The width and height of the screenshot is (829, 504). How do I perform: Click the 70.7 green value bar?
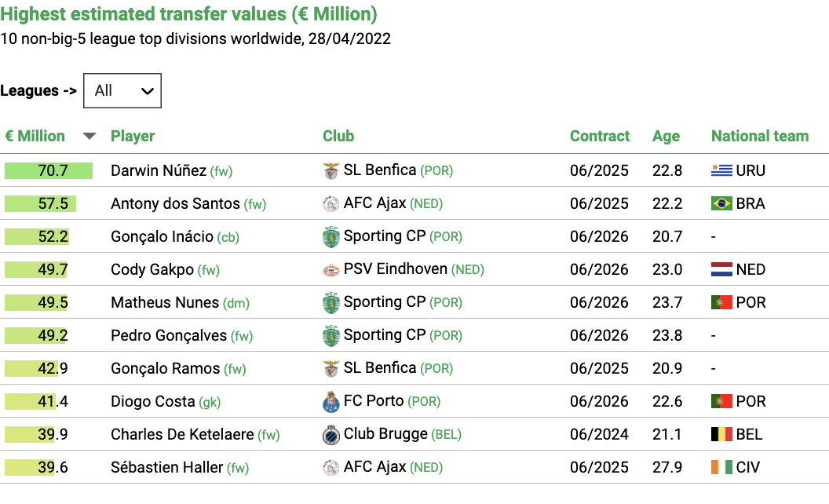click(x=49, y=170)
